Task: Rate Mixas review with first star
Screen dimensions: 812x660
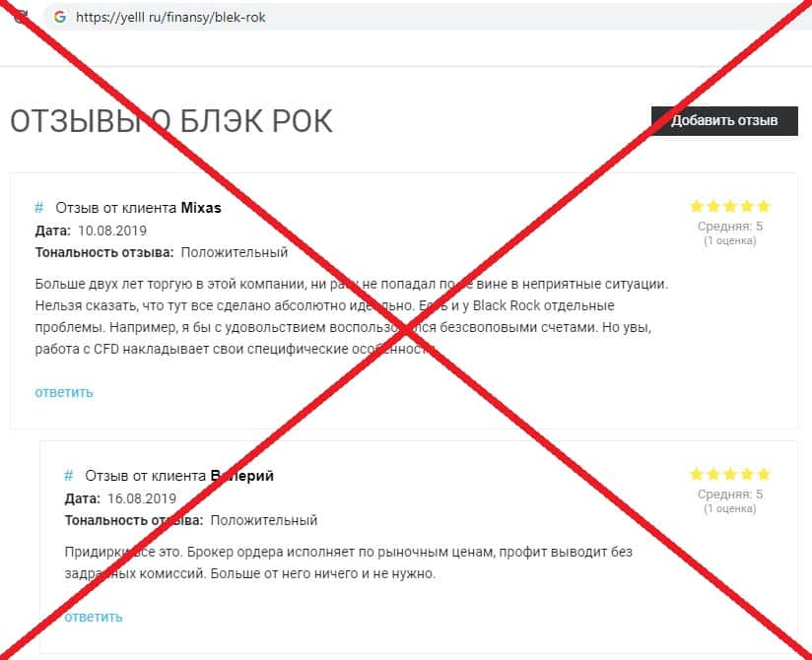Action: (x=697, y=207)
